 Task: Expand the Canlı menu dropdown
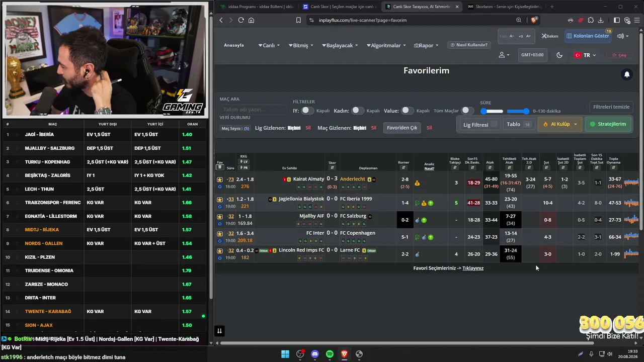(269, 45)
